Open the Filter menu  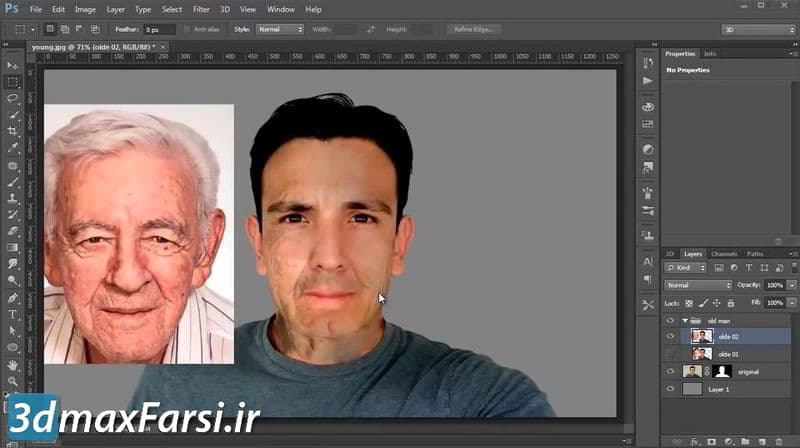[x=201, y=9]
